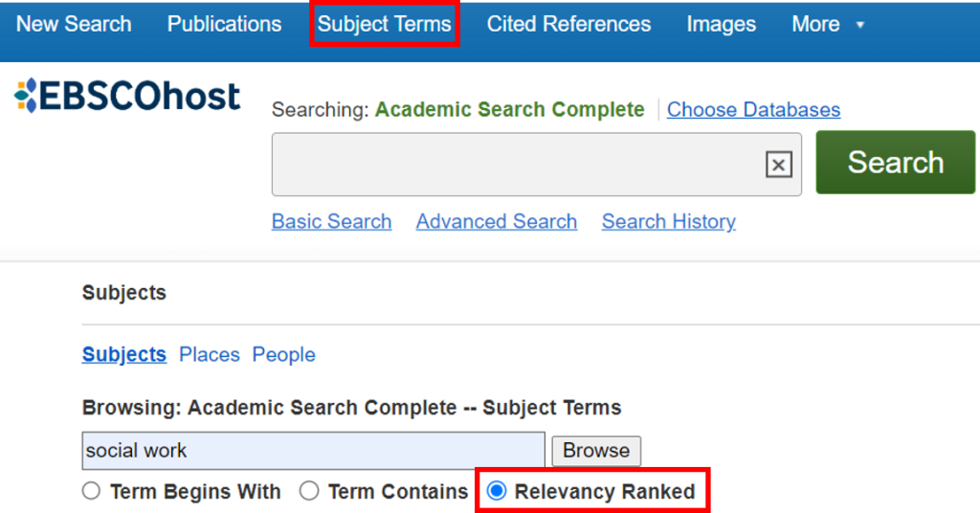
Task: Clear the search box with the X icon
Action: (x=778, y=165)
